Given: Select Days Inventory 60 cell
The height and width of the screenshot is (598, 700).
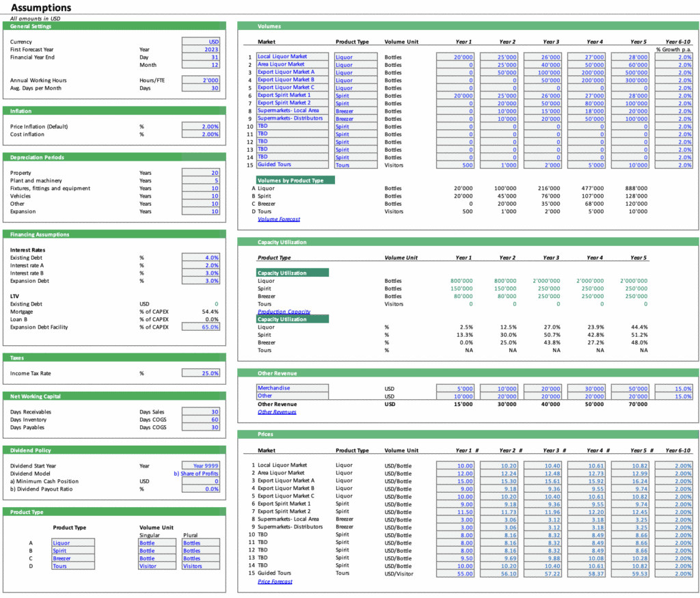Looking at the screenshot, I should [201, 420].
